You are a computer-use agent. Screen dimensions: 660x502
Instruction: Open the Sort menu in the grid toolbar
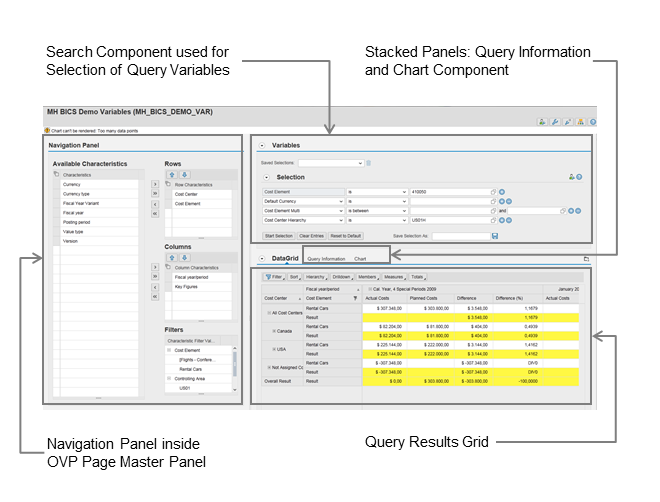(x=295, y=277)
